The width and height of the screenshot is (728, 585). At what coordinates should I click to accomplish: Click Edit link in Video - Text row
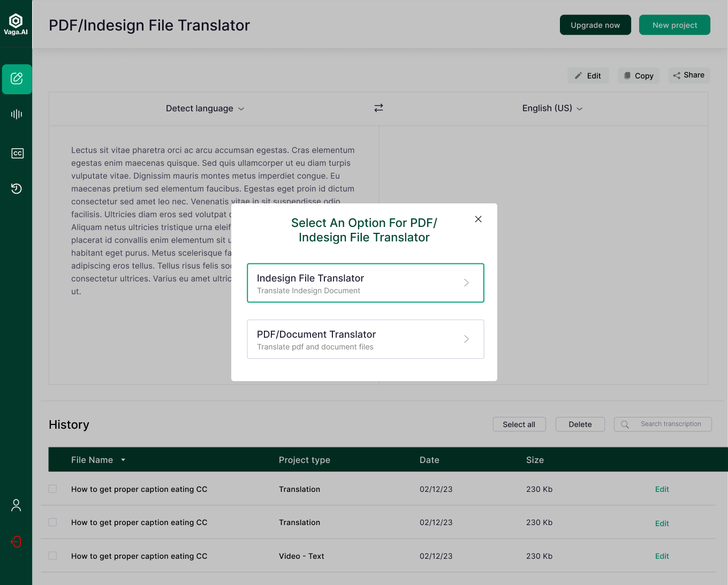(x=662, y=556)
